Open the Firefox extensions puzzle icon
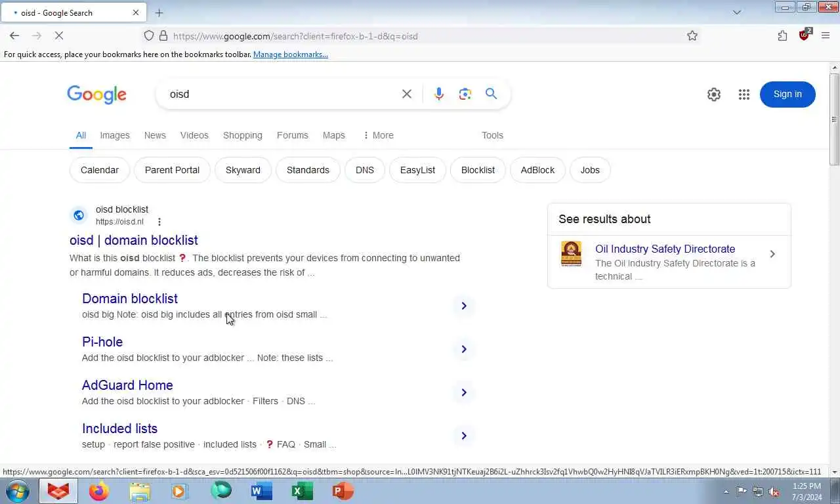This screenshot has width=840, height=504. coord(782,36)
